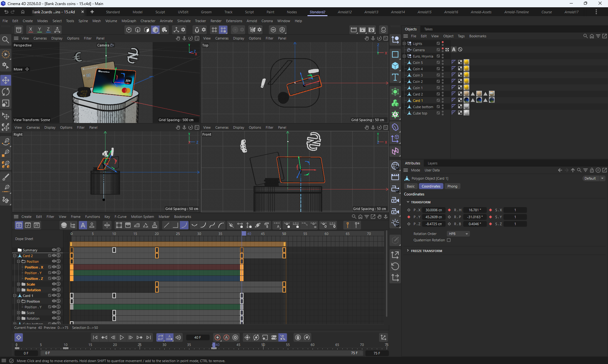This screenshot has height=364, width=608.
Task: Toggle visibility eye of Card 2 track
Action: coord(54,256)
